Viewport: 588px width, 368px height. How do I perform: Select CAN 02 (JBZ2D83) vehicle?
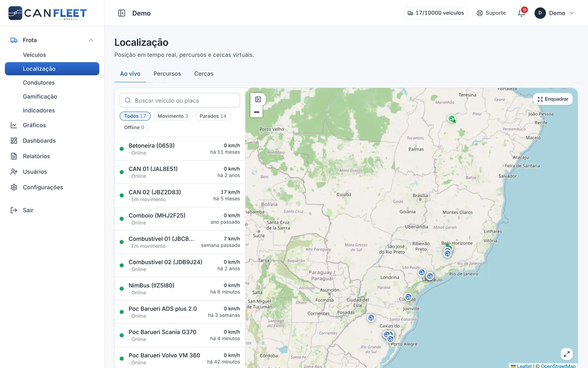(x=180, y=195)
